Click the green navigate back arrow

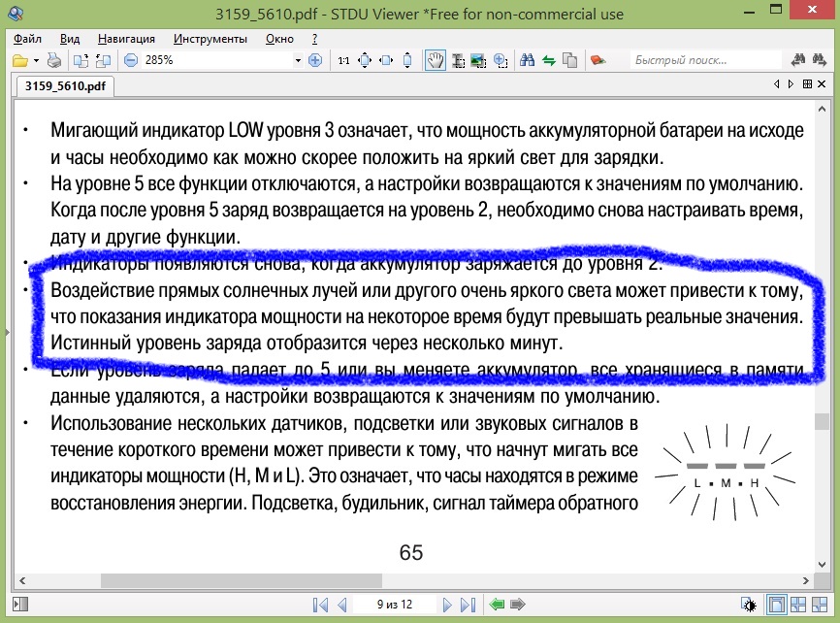[498, 605]
